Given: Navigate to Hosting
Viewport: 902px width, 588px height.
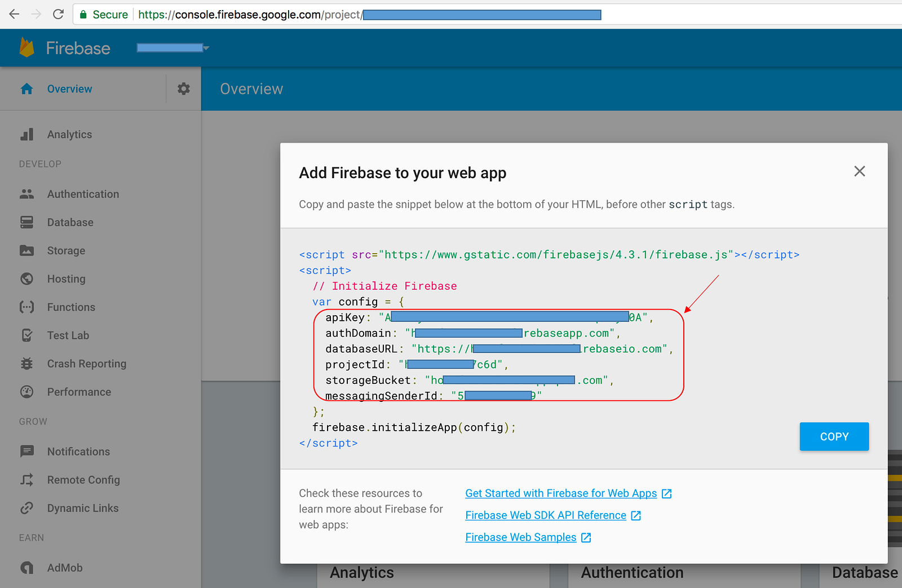Looking at the screenshot, I should click(x=66, y=278).
